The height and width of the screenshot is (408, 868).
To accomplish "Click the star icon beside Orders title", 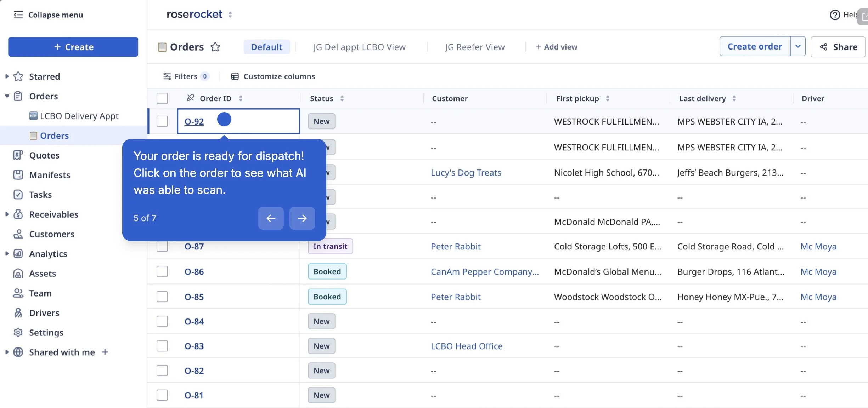I will (x=215, y=47).
